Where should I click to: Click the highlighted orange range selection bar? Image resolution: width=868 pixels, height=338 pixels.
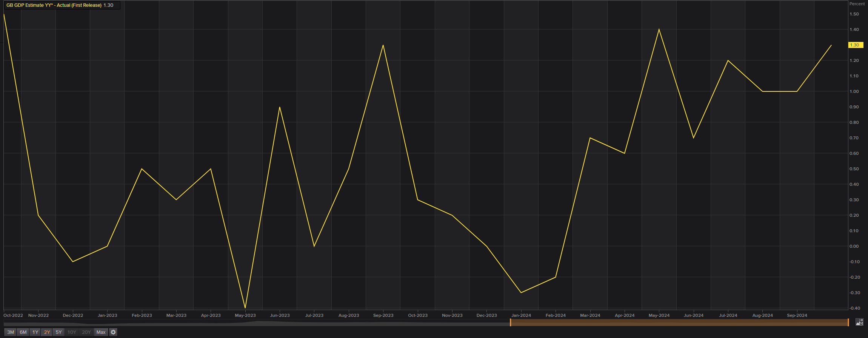pyautogui.click(x=679, y=323)
